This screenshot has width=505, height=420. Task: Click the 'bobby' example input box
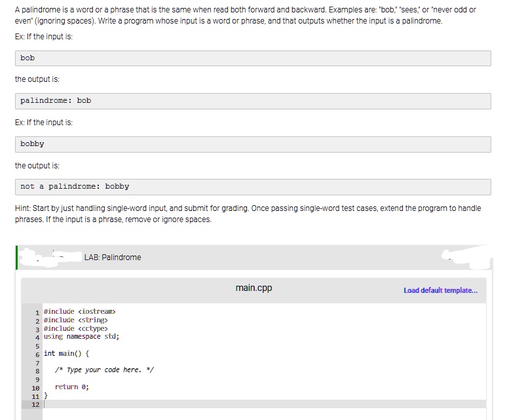tap(253, 144)
